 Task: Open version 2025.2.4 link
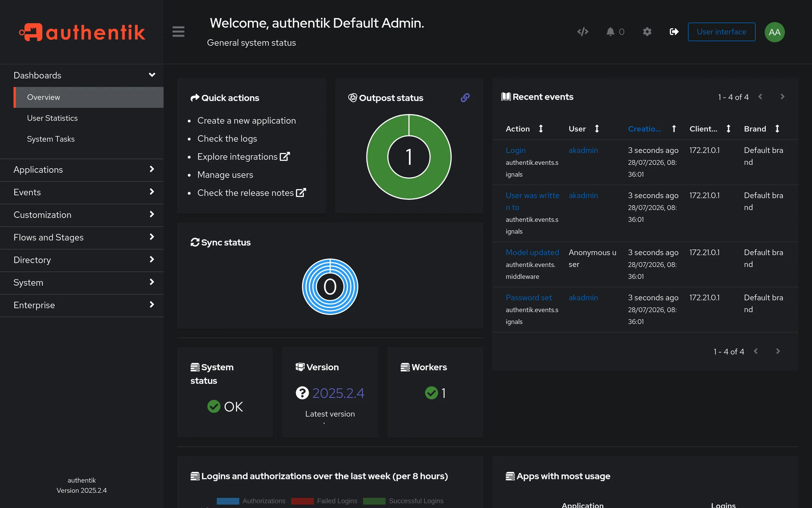pyautogui.click(x=338, y=393)
